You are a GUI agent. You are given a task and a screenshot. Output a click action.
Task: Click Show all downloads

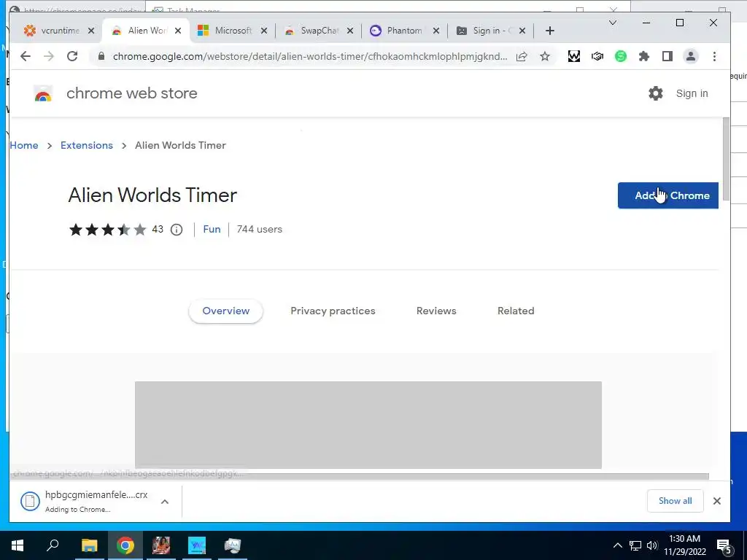point(675,501)
